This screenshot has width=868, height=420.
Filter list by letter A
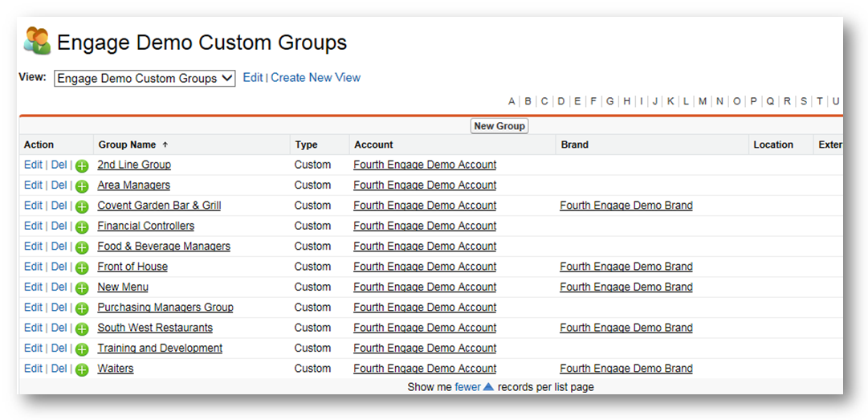511,101
